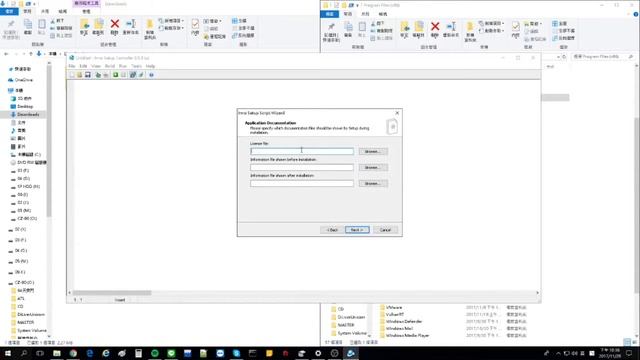Click the pin to quick access icon in right Explorer
The height and width of the screenshot is (360, 640).
pyautogui.click(x=331, y=27)
